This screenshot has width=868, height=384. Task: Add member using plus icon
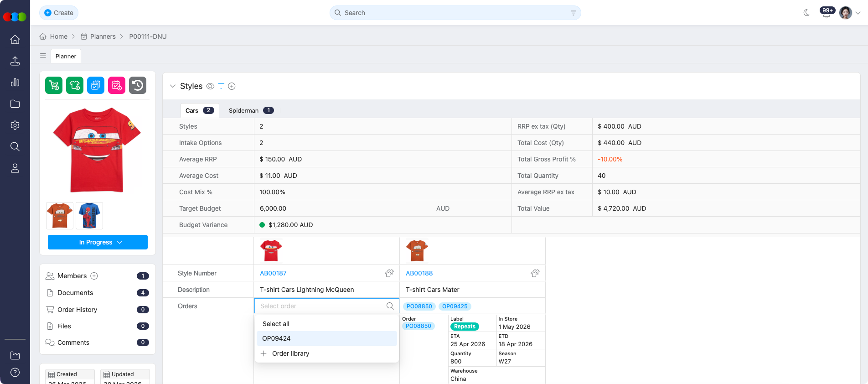click(94, 276)
